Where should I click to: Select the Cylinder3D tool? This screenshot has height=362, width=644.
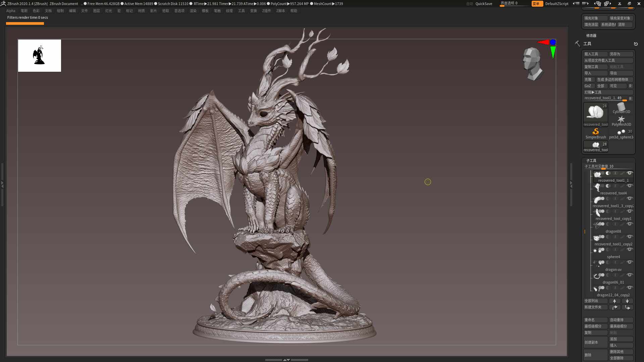pyautogui.click(x=621, y=108)
